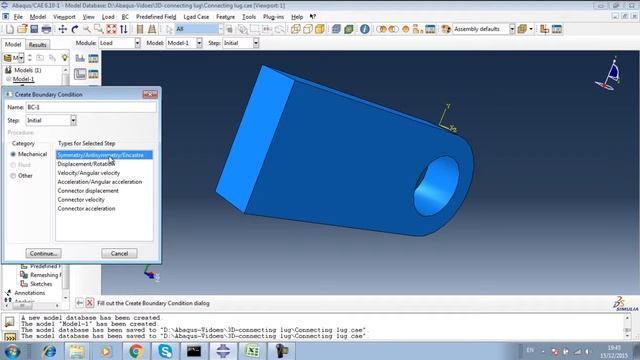Click the datum coordinate system icon
Screen dimensions: 640x360
544,29
